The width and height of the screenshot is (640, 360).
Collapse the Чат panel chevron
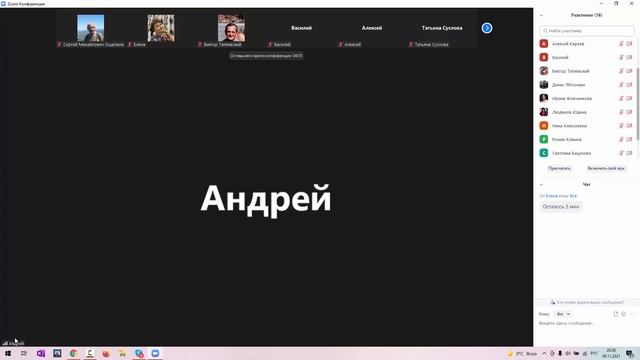click(541, 184)
